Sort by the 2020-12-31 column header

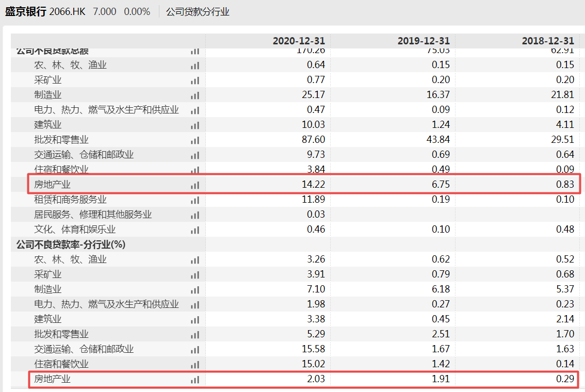(298, 40)
